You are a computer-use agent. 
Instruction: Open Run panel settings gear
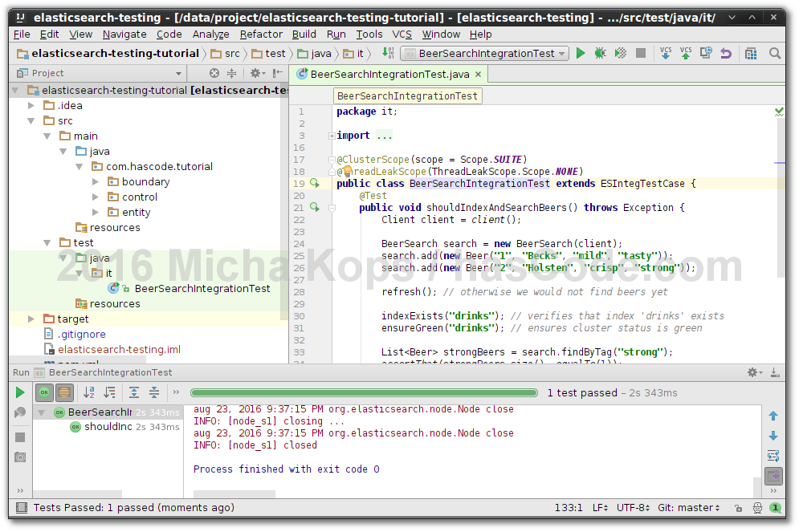click(752, 372)
